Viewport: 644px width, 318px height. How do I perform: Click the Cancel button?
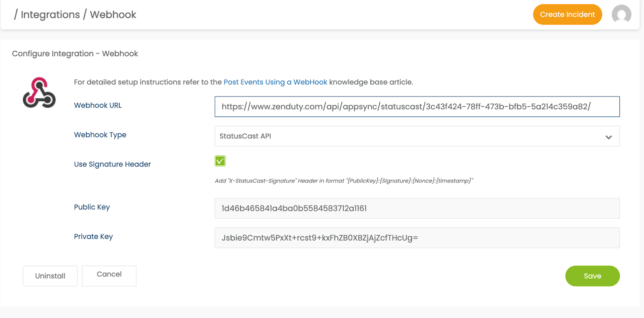[x=109, y=276]
